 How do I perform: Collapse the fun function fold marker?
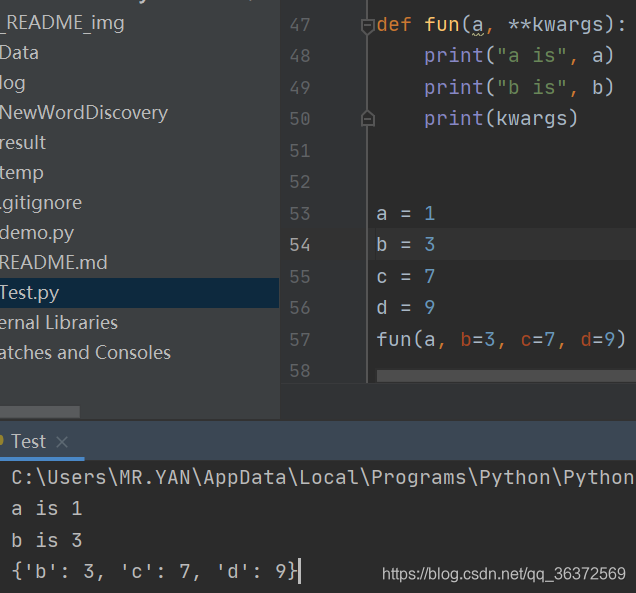[367, 26]
